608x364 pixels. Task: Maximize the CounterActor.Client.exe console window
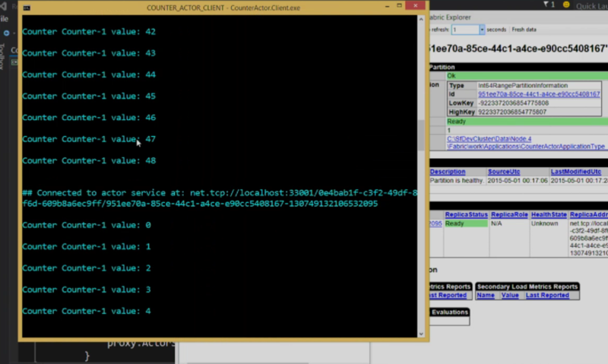click(x=399, y=6)
